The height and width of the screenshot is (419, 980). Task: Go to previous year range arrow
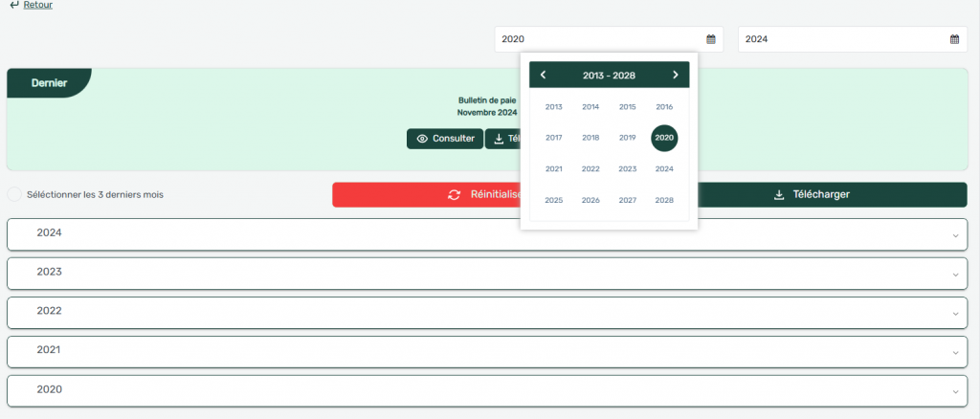[x=544, y=75]
